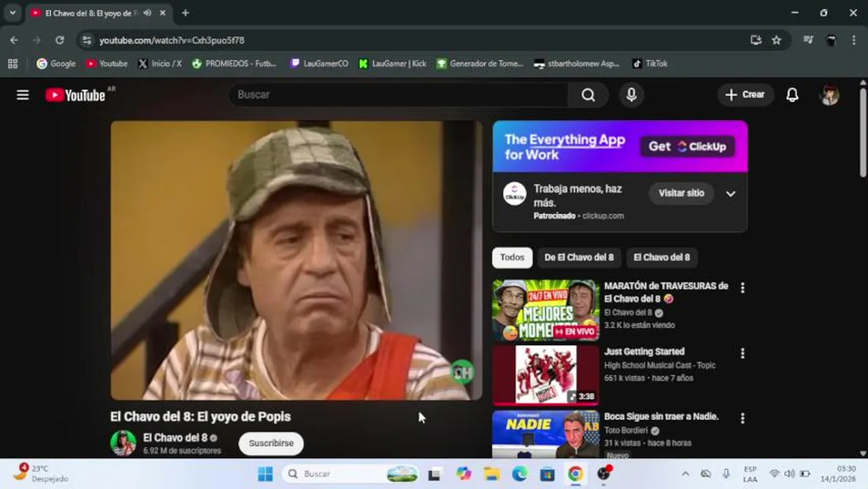Expand the ClickUp ad chevron
Screen dimensions: 868x489
[731, 194]
